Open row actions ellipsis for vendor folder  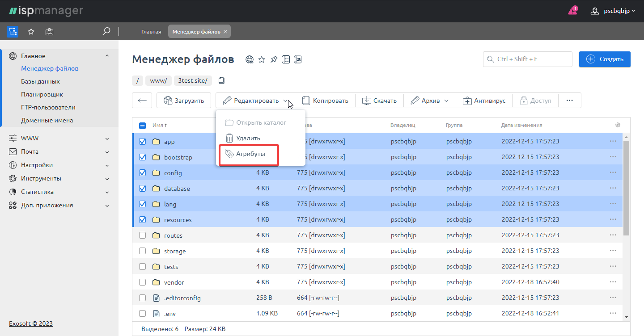pyautogui.click(x=613, y=282)
